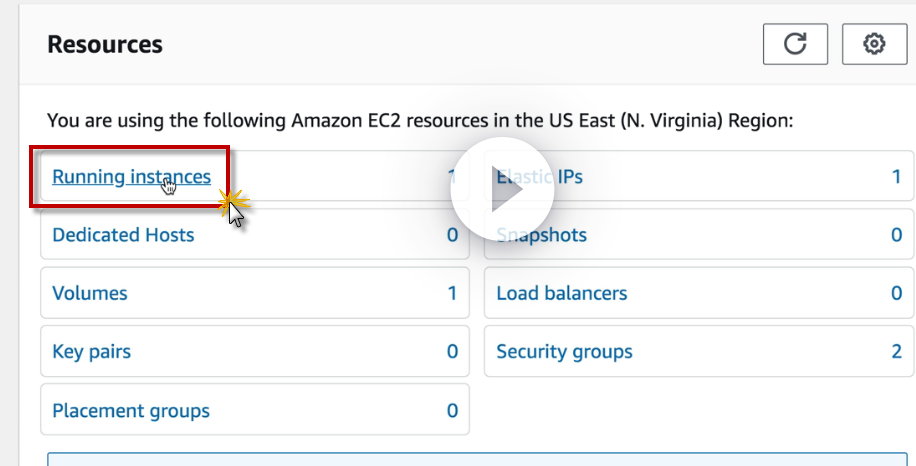Viewport: 916px width, 466px height.
Task: Click the Snapshots count value
Action: 896,235
